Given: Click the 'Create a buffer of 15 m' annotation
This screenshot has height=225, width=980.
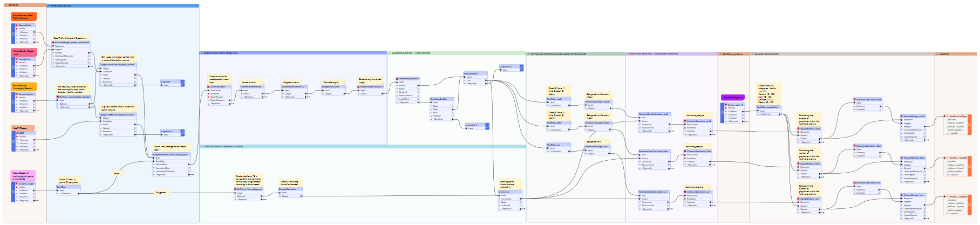Looking at the screenshot, I should tap(248, 180).
